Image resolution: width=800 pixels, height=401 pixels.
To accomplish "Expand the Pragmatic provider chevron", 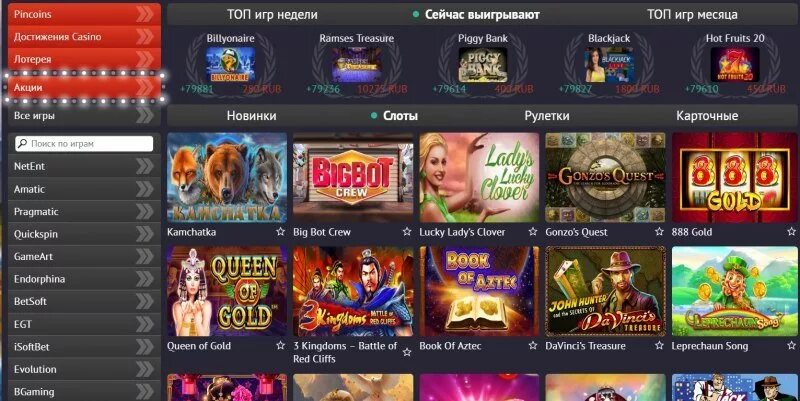I will pyautogui.click(x=145, y=211).
